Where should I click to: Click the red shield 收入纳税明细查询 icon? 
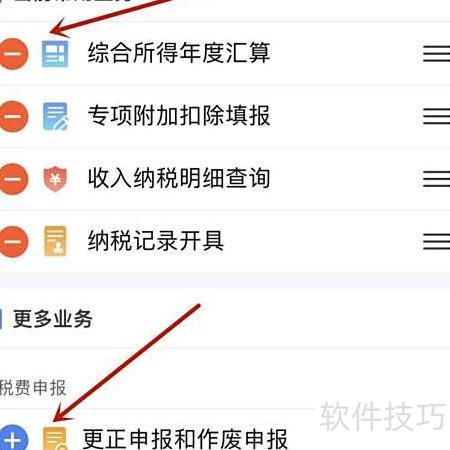[55, 179]
